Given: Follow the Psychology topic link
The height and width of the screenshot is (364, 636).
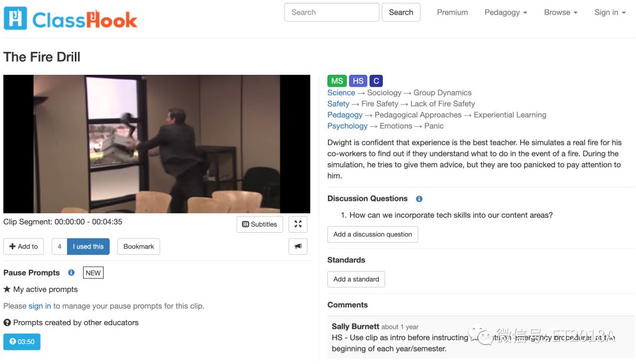Looking at the screenshot, I should coord(347,126).
